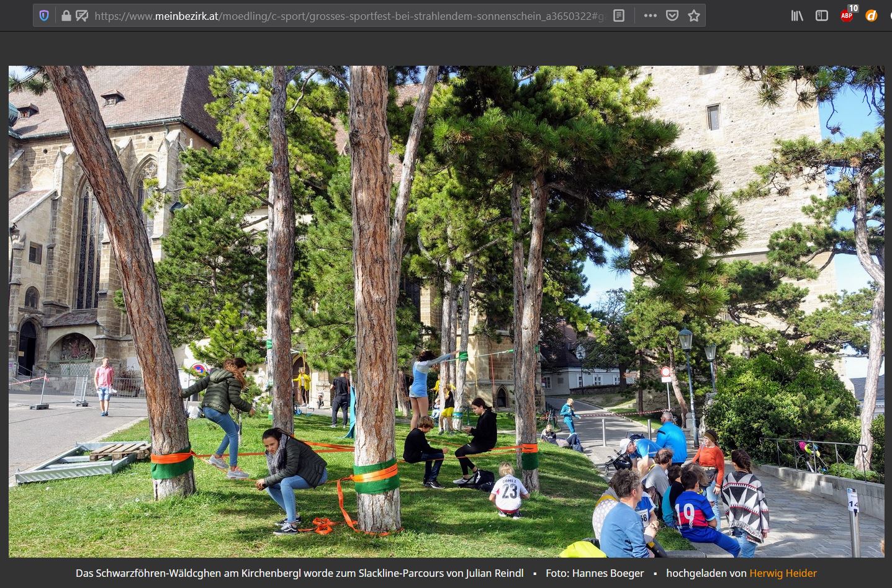892x588 pixels.
Task: Open the page actions three-dot menu
Action: click(650, 16)
